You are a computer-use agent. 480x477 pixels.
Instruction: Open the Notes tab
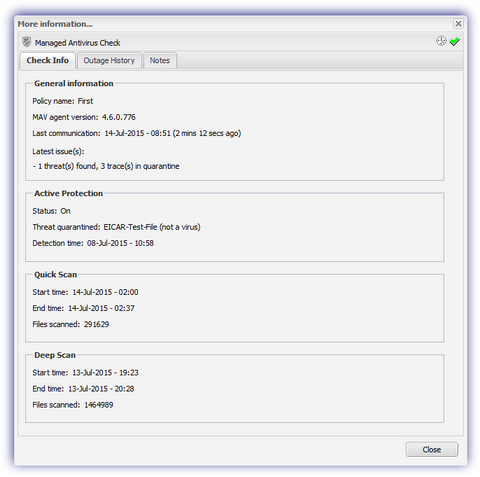click(160, 60)
